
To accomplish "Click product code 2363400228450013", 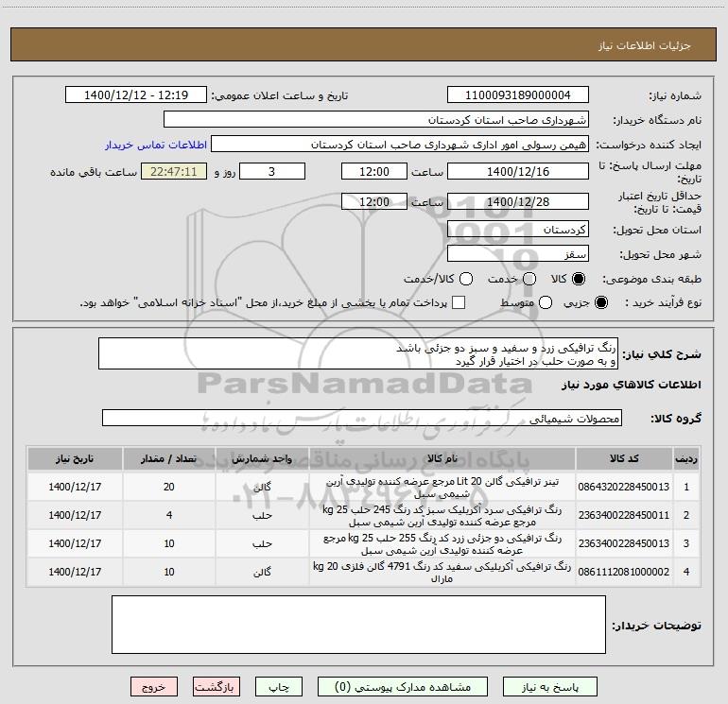I will 624,543.
